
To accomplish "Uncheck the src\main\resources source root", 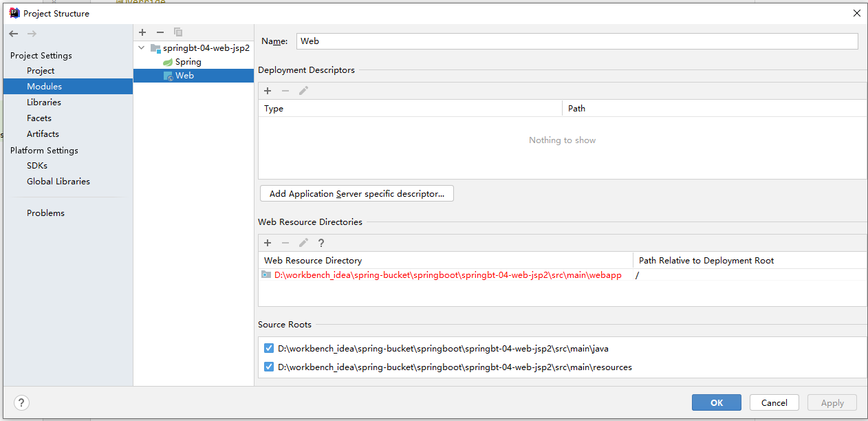I will tap(269, 367).
